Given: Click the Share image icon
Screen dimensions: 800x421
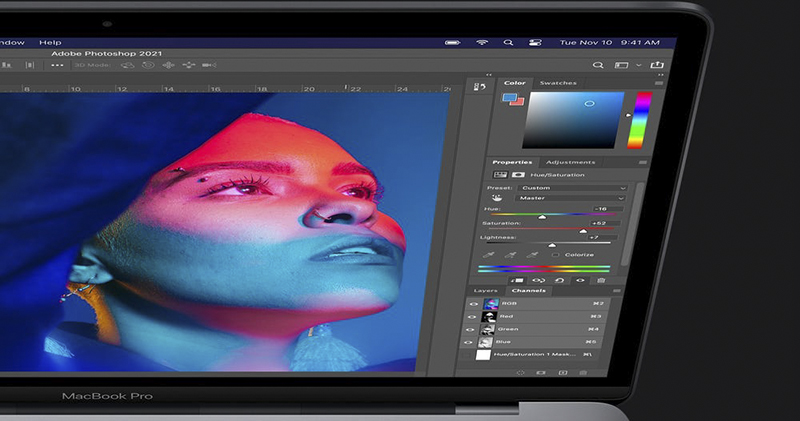Looking at the screenshot, I should pyautogui.click(x=657, y=65).
